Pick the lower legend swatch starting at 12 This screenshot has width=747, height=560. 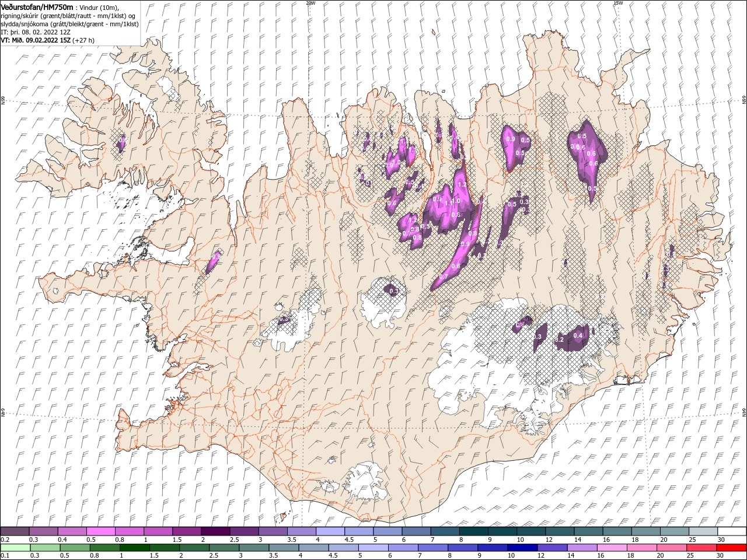pyautogui.click(x=553, y=548)
